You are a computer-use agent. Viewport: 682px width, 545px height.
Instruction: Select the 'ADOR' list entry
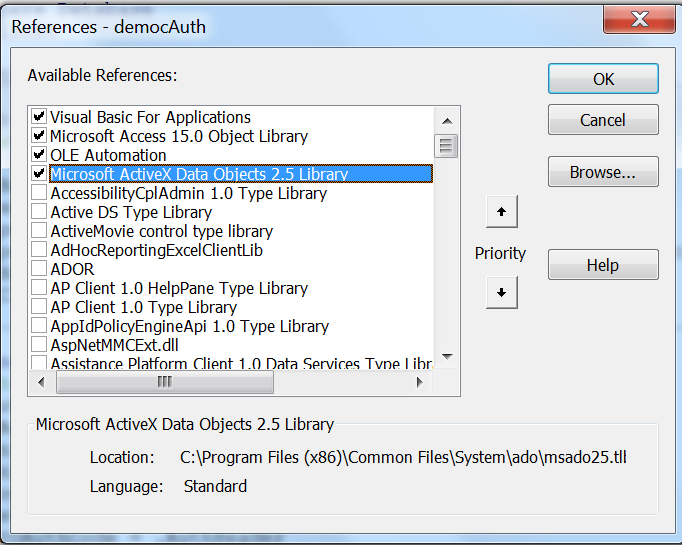coord(72,269)
